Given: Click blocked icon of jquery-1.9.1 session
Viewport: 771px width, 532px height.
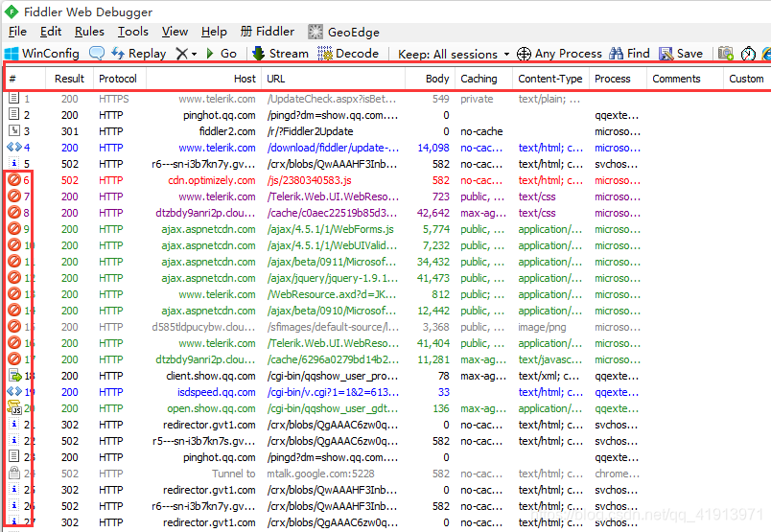Looking at the screenshot, I should pyautogui.click(x=14, y=277).
